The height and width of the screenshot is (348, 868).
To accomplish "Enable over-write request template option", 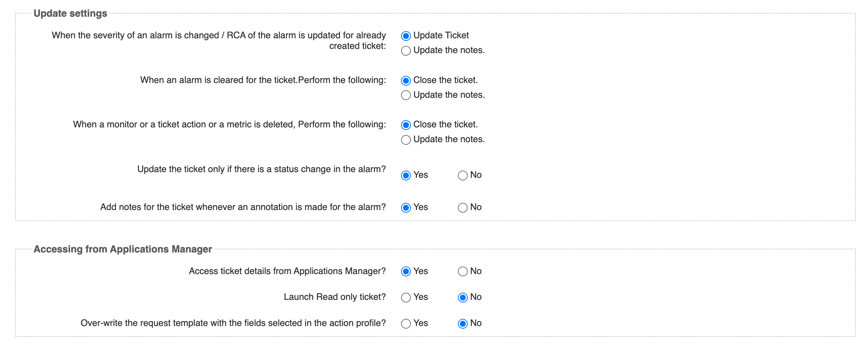I will point(406,324).
